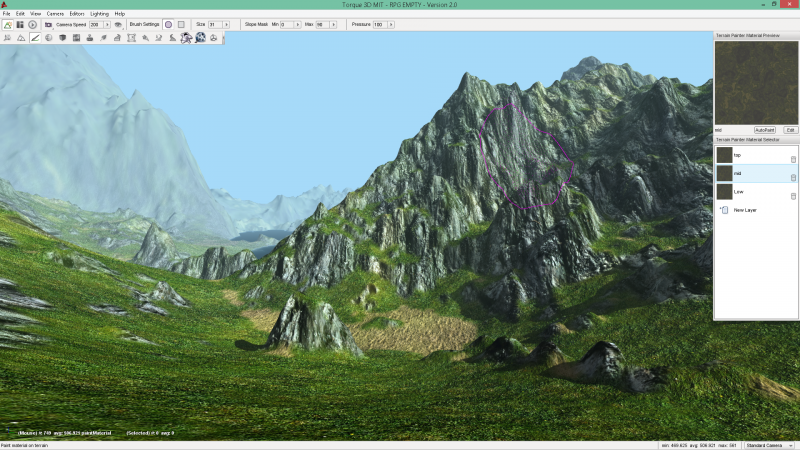Delete the 'Low' material layer
Viewport: 800px width, 450px height.
pyautogui.click(x=793, y=194)
